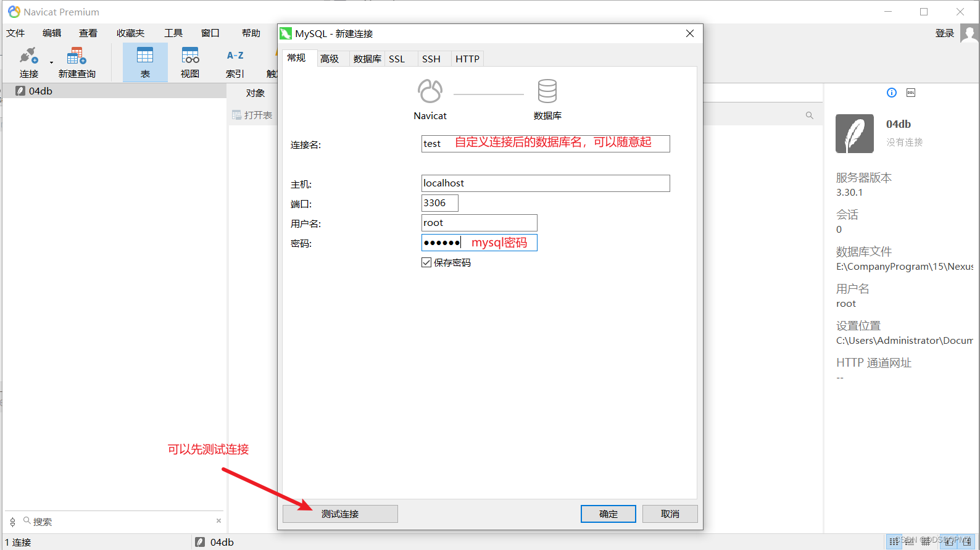Click the 确定 button
The width and height of the screenshot is (980, 550).
coord(608,514)
